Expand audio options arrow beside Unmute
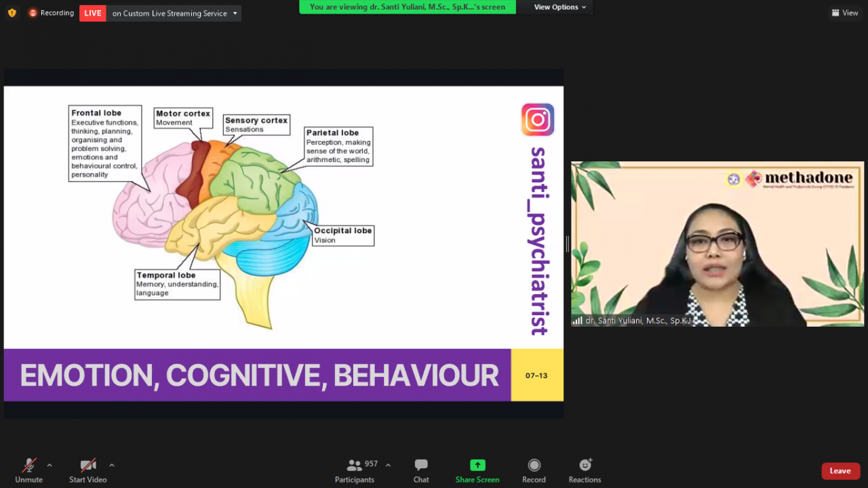Viewport: 868px width, 488px height. pos(50,465)
